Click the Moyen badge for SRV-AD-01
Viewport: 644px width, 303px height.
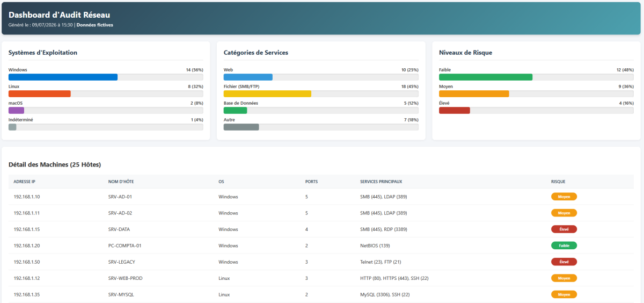(564, 197)
